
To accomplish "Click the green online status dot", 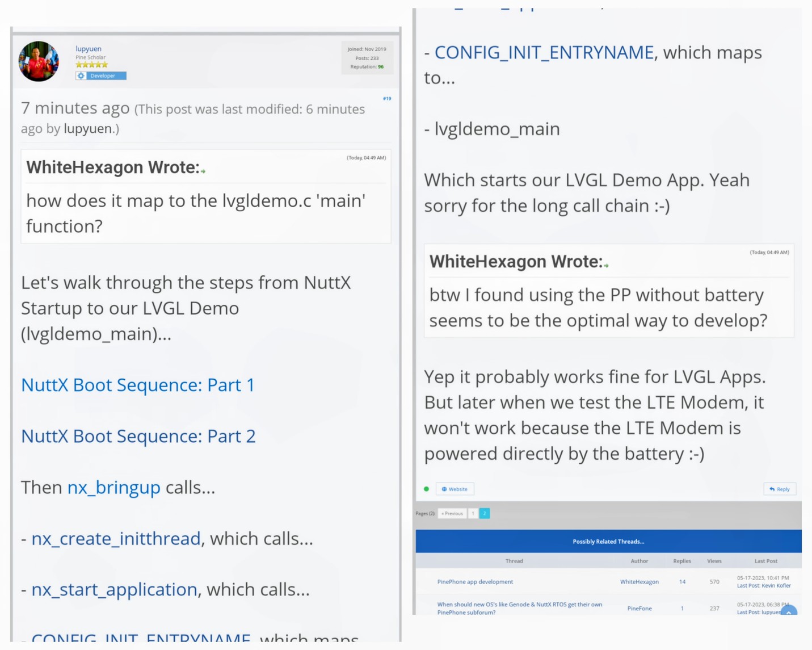I will pyautogui.click(x=426, y=489).
